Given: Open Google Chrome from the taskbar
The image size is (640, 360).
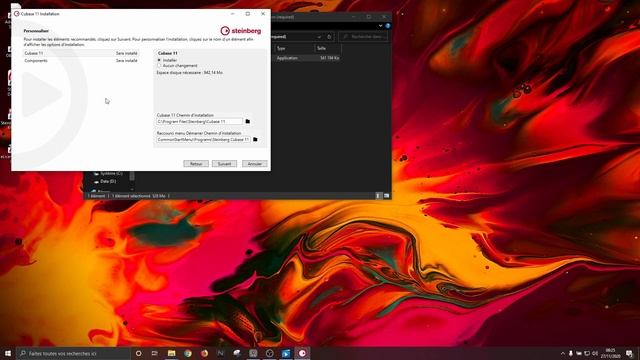Looking at the screenshot, I should coord(188,353).
